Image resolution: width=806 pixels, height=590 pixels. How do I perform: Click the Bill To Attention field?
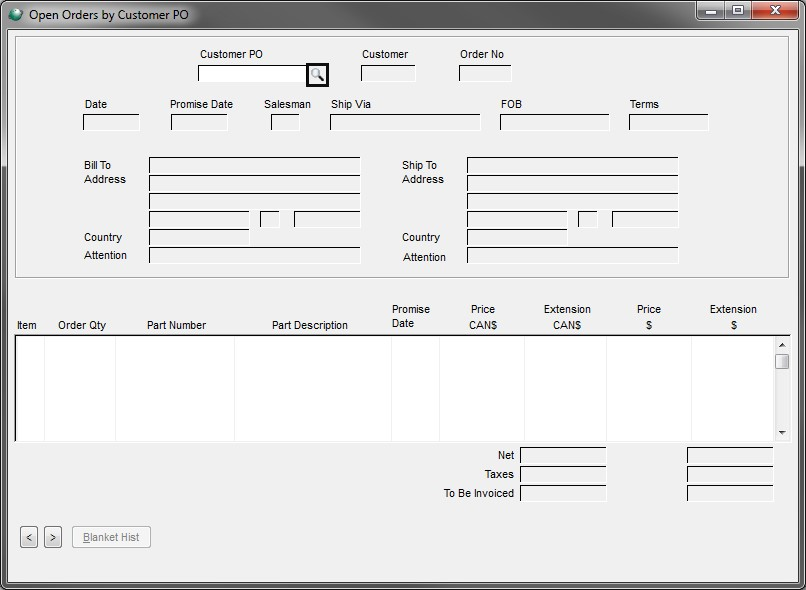[255, 255]
